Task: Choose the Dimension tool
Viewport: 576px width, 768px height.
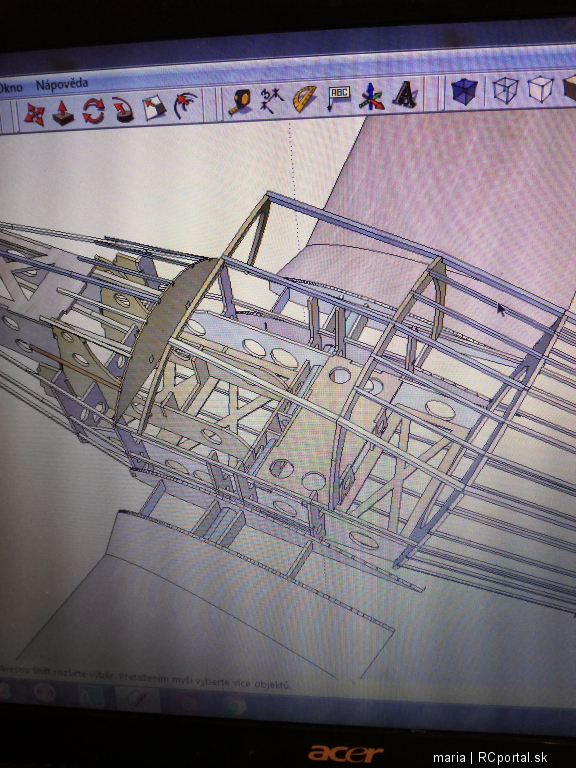Action: tap(271, 99)
